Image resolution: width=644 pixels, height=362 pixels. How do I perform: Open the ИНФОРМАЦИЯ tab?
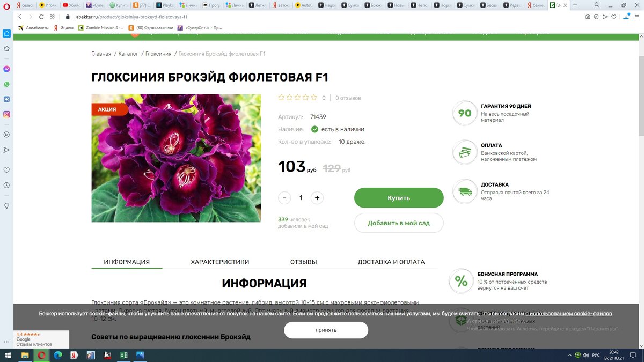(x=127, y=262)
